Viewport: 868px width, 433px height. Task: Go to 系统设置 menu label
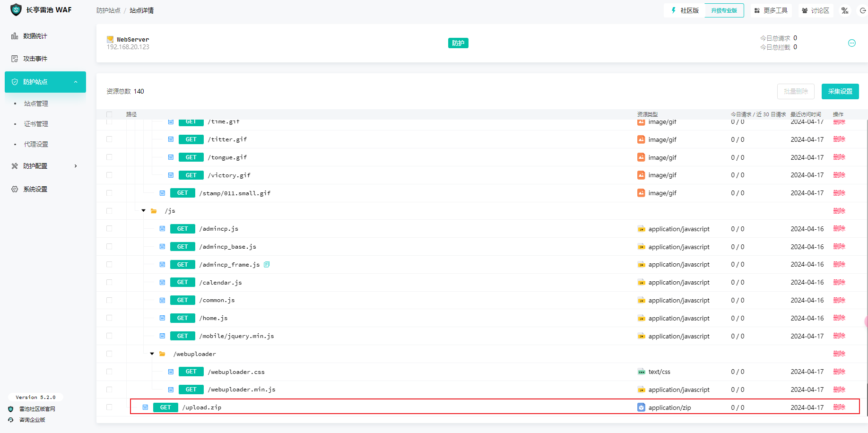[x=35, y=189]
